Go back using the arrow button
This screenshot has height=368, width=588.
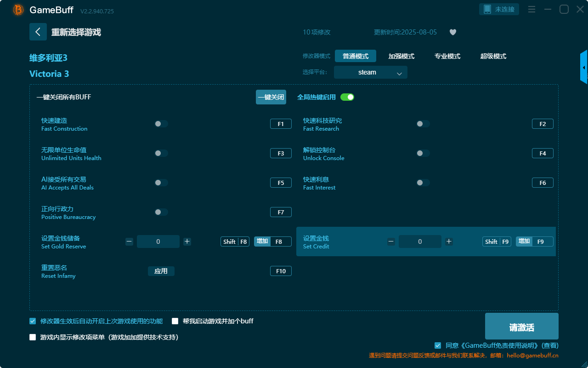point(38,32)
